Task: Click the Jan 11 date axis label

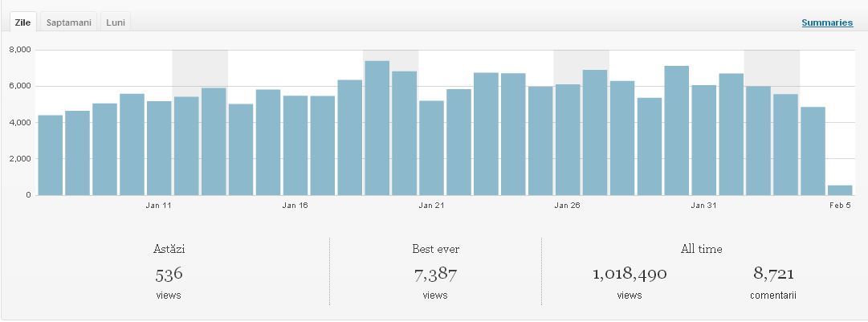Action: 159,206
